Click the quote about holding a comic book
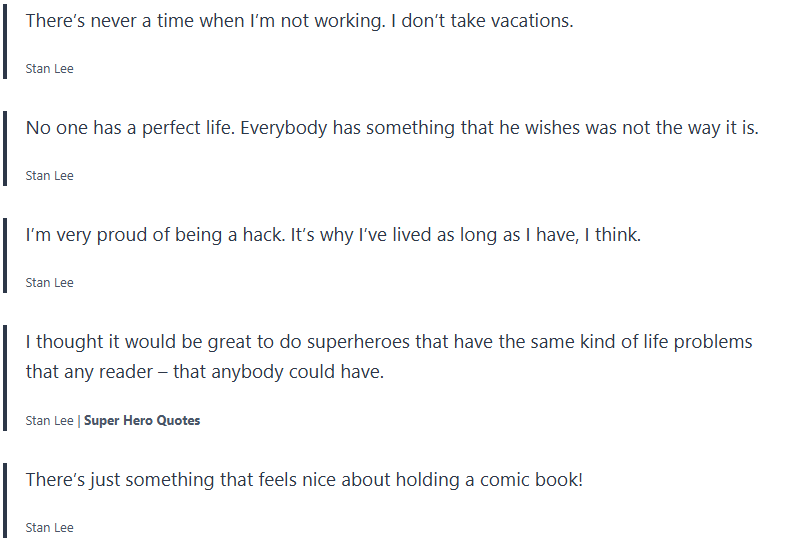This screenshot has height=544, width=807. coord(304,480)
